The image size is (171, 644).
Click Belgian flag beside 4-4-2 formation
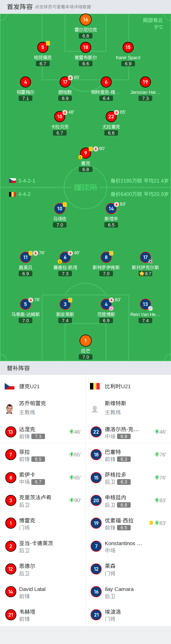[x=13, y=194]
